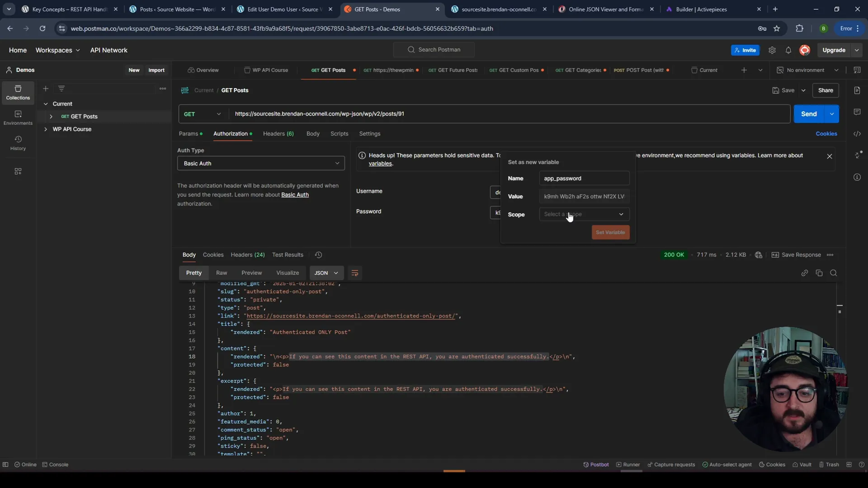Click the collections filter icon
868x488 pixels.
(x=61, y=89)
